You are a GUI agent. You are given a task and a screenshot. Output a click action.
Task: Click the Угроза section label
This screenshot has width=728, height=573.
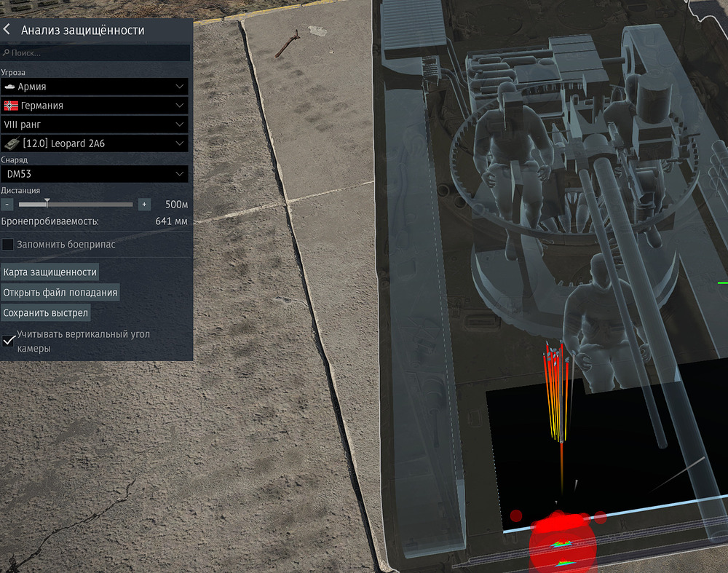[13, 72]
